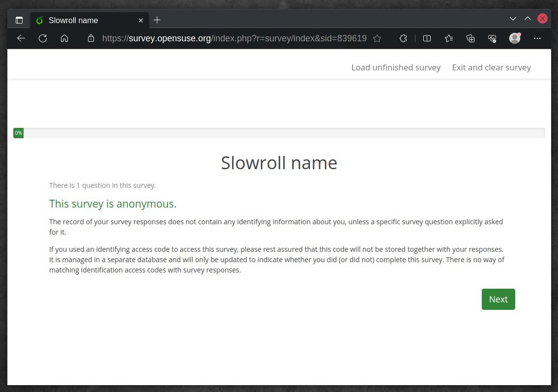Click the Slowroll name survey heading

tap(279, 163)
